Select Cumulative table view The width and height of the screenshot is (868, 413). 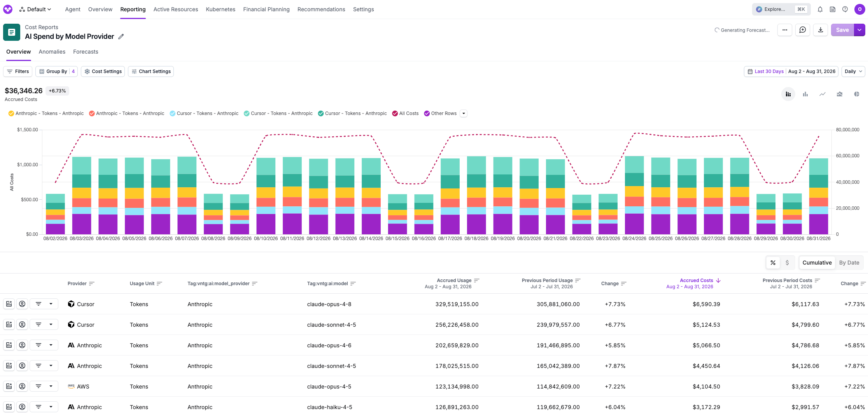coord(817,263)
